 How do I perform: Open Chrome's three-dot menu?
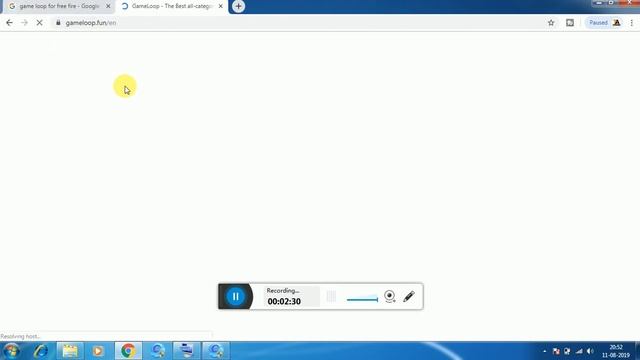(x=631, y=23)
